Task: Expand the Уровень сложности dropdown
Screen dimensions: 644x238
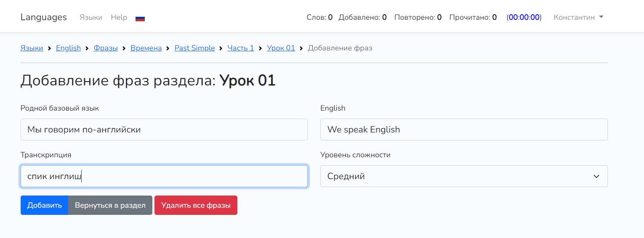Action: point(464,176)
